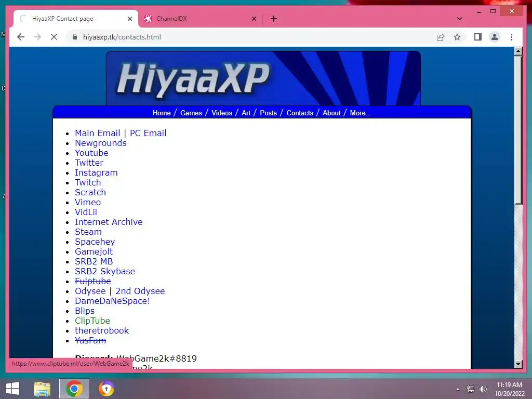Open the 2nd Odysee link

coord(140,291)
